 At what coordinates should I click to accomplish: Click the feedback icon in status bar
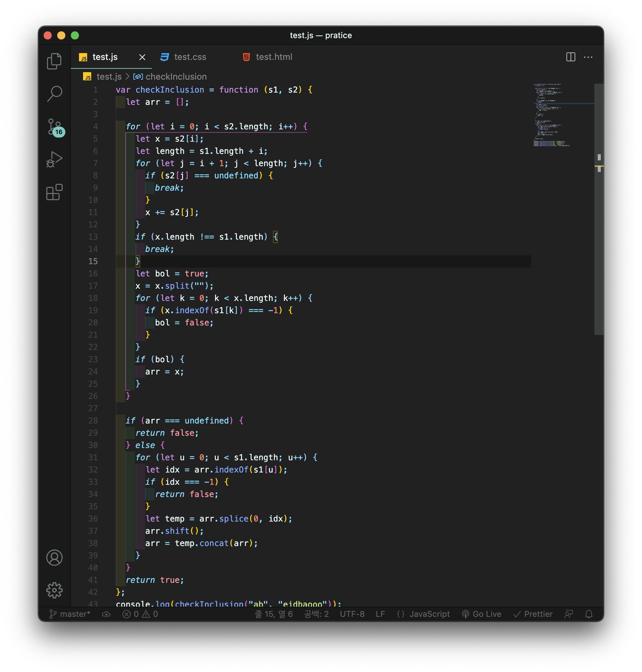coord(568,614)
